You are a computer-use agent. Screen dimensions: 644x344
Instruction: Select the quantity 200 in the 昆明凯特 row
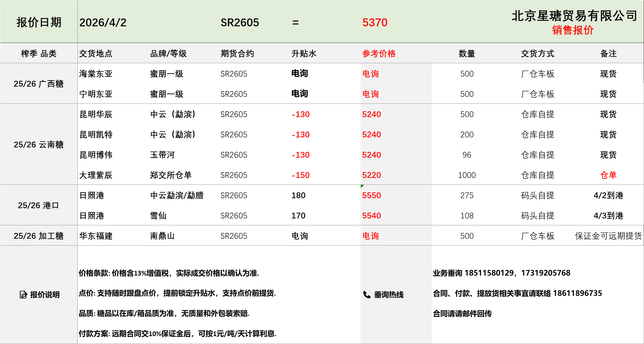[x=467, y=134]
